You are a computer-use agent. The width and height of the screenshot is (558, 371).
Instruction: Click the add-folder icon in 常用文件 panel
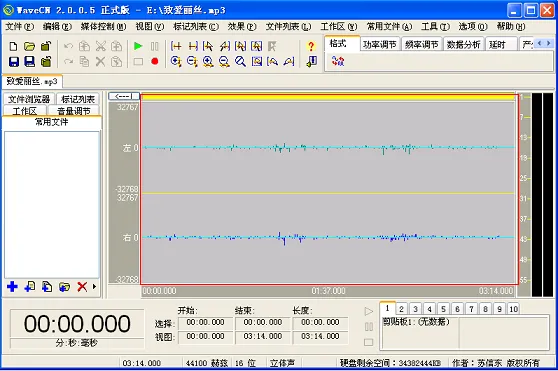64,286
